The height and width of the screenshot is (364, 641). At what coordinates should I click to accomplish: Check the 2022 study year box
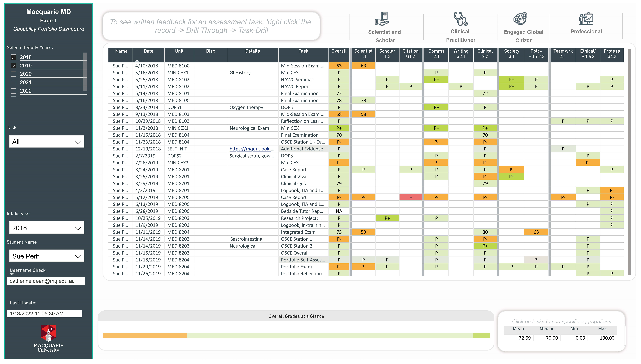14,91
